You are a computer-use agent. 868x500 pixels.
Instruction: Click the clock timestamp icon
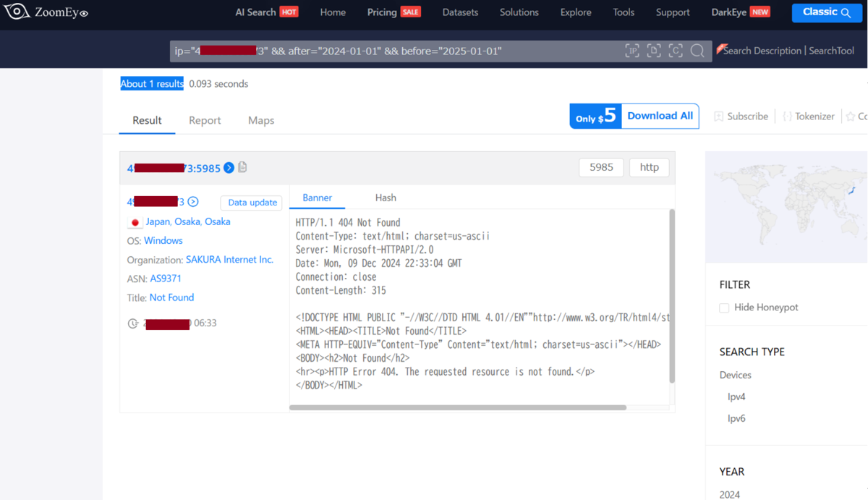[133, 323]
